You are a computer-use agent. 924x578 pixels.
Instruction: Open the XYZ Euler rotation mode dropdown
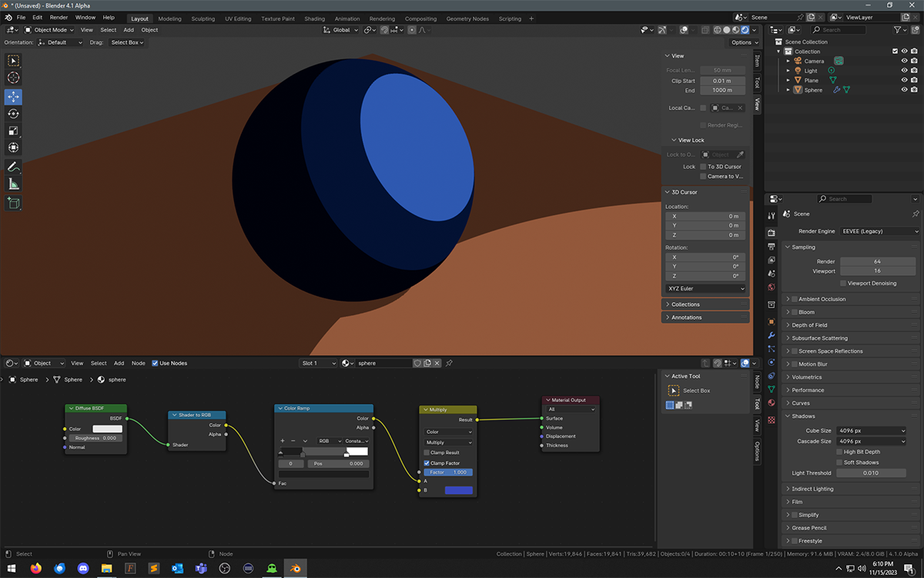click(x=705, y=289)
